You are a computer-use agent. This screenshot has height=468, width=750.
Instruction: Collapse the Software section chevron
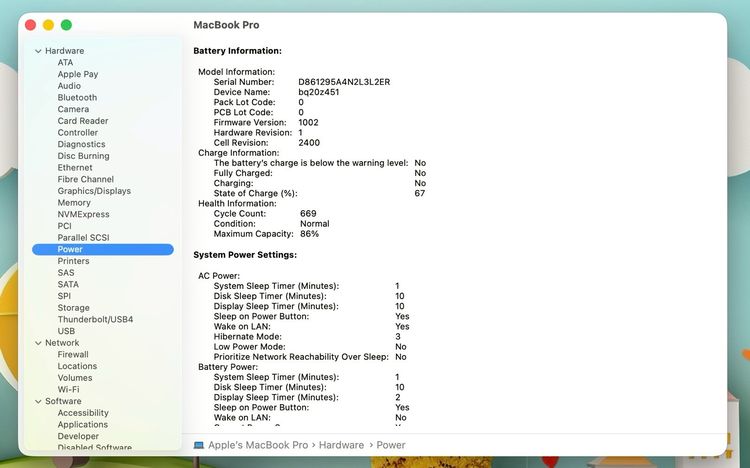point(38,401)
